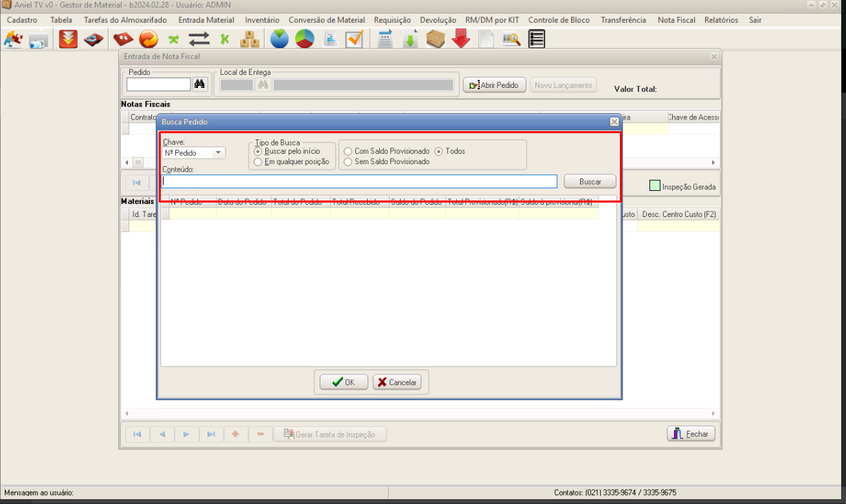Select 'Com Saldo Provisionado' radio button
The width and height of the screenshot is (846, 504).
(x=348, y=151)
